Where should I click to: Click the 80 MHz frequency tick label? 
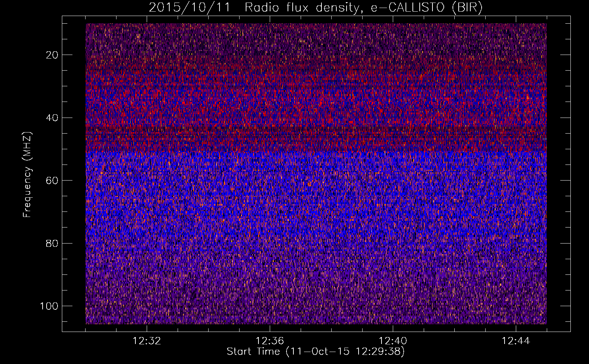click(x=52, y=244)
